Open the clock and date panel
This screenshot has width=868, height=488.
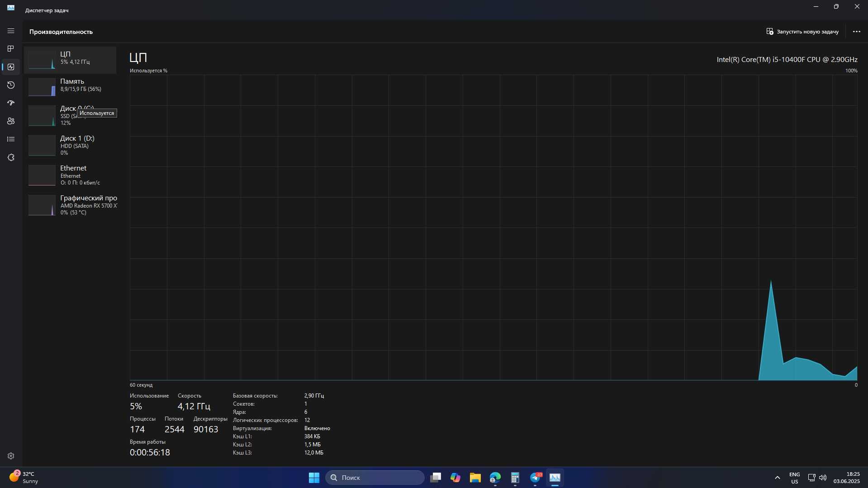click(x=847, y=478)
